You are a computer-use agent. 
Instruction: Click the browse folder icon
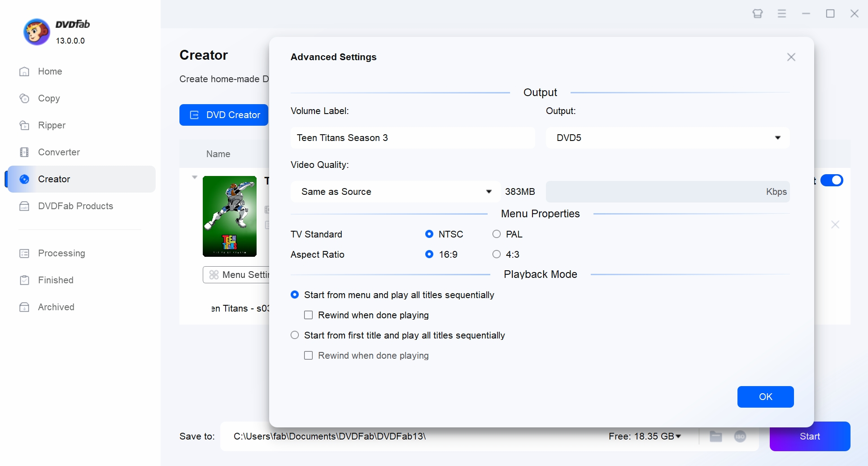click(715, 436)
